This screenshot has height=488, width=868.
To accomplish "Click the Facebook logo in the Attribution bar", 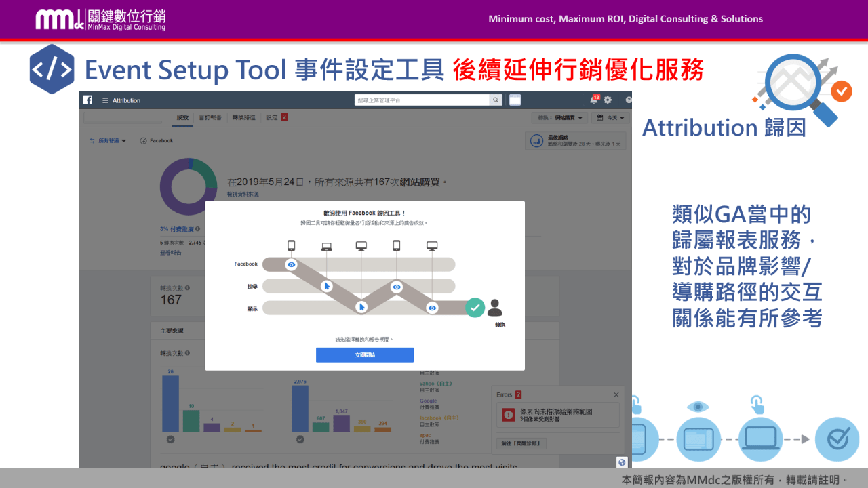I will click(89, 100).
